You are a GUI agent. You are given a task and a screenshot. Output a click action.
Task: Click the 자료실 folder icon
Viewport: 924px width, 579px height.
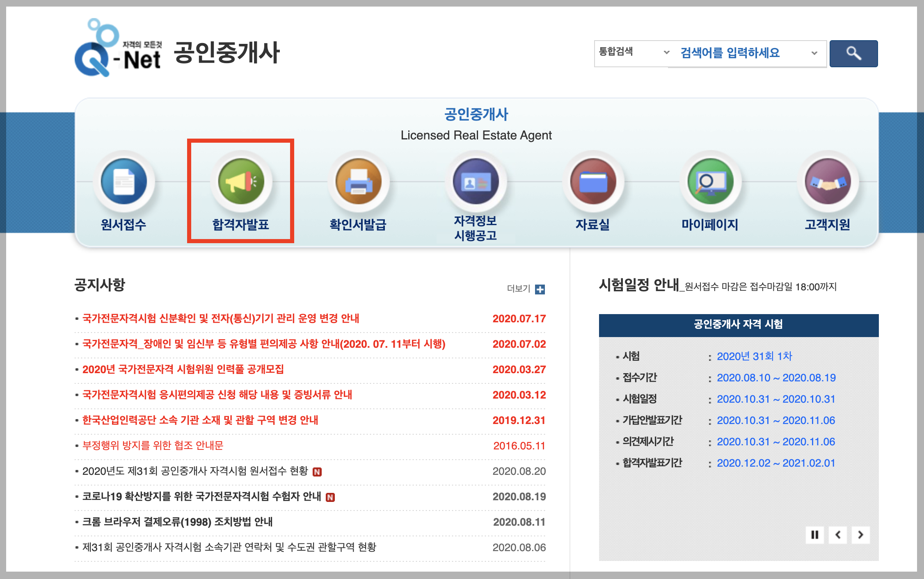pos(593,181)
